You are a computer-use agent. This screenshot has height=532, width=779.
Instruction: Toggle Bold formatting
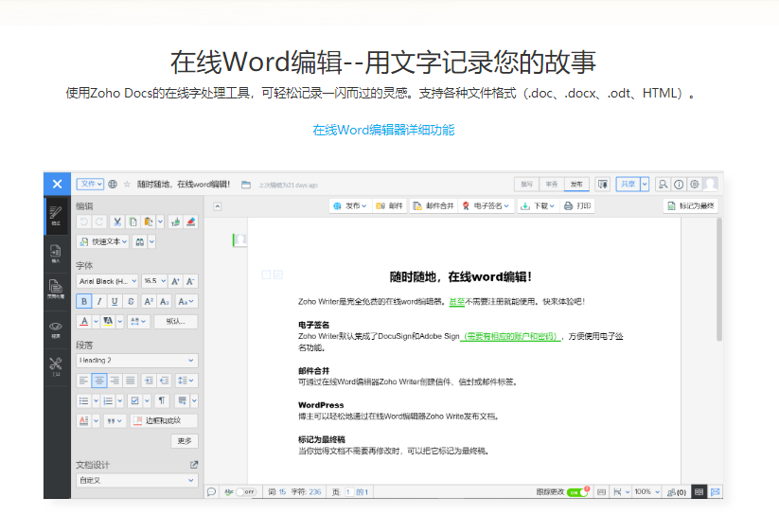(83, 302)
